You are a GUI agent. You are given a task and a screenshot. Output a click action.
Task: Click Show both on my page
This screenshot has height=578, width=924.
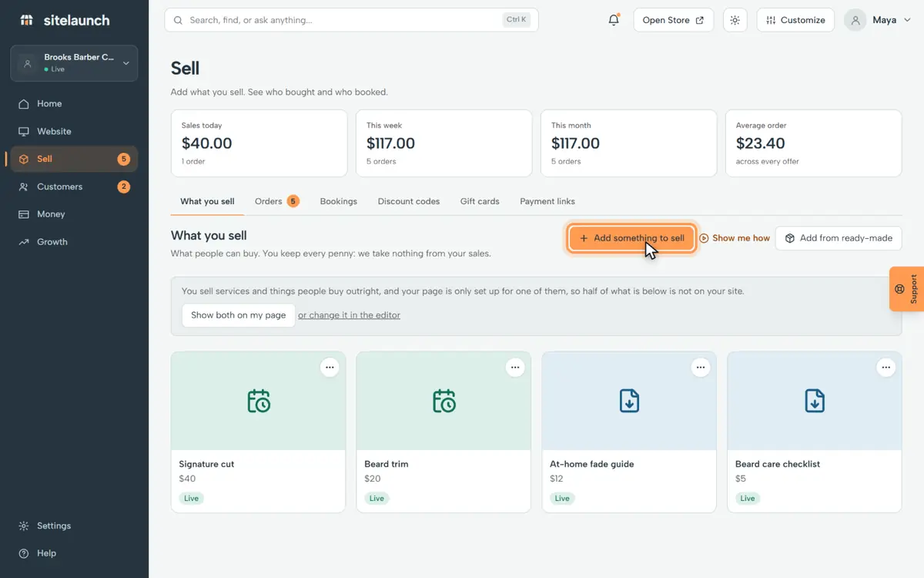click(239, 315)
